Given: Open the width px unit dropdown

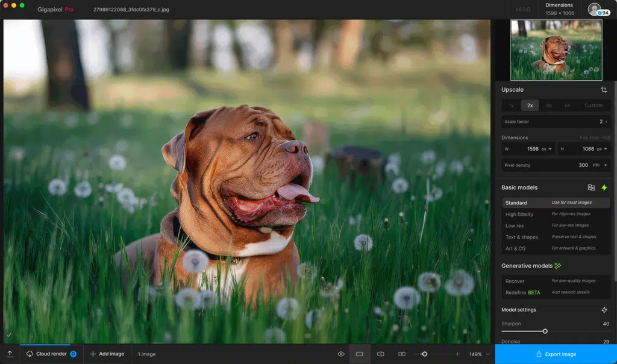Looking at the screenshot, I should pos(547,149).
